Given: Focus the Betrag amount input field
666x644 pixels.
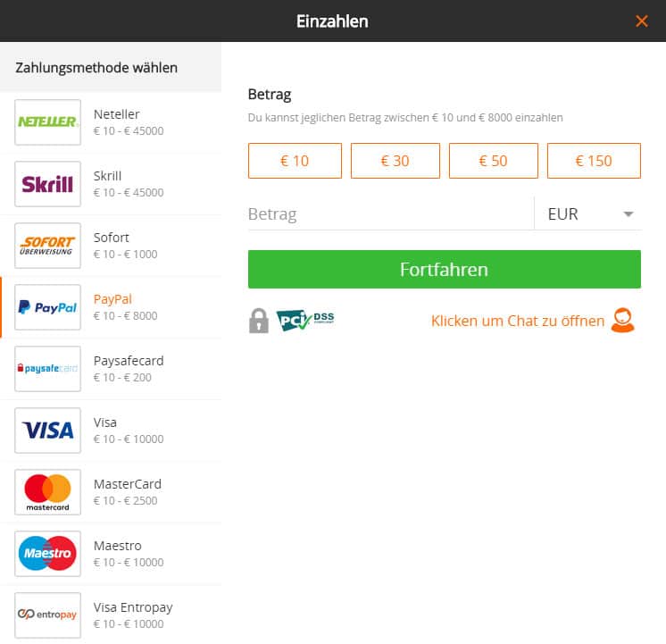Looking at the screenshot, I should coord(391,213).
